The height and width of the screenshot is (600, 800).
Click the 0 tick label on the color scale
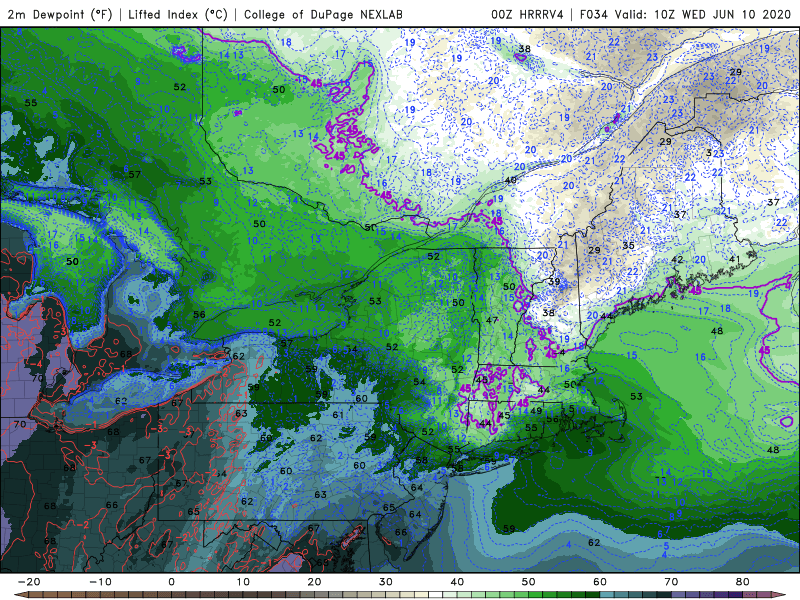(171, 582)
